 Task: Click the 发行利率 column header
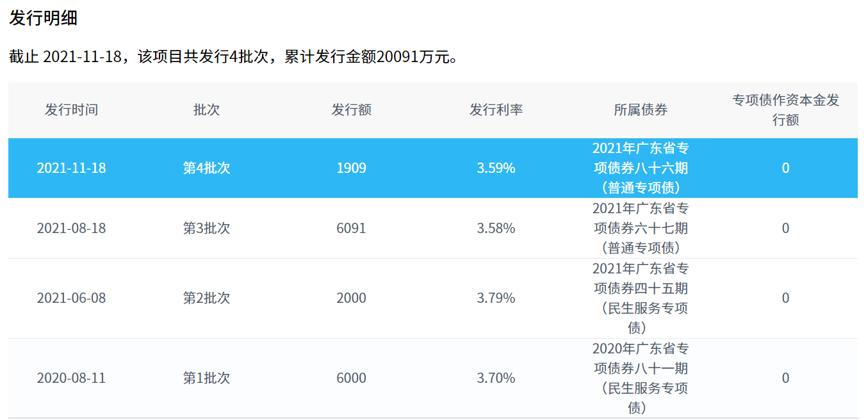496,109
